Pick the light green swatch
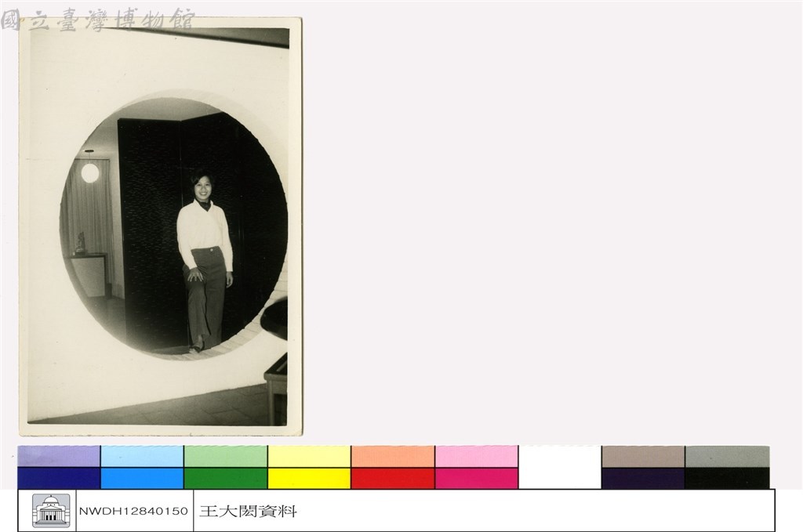Viewport: 803px width, 532px height. click(x=225, y=456)
